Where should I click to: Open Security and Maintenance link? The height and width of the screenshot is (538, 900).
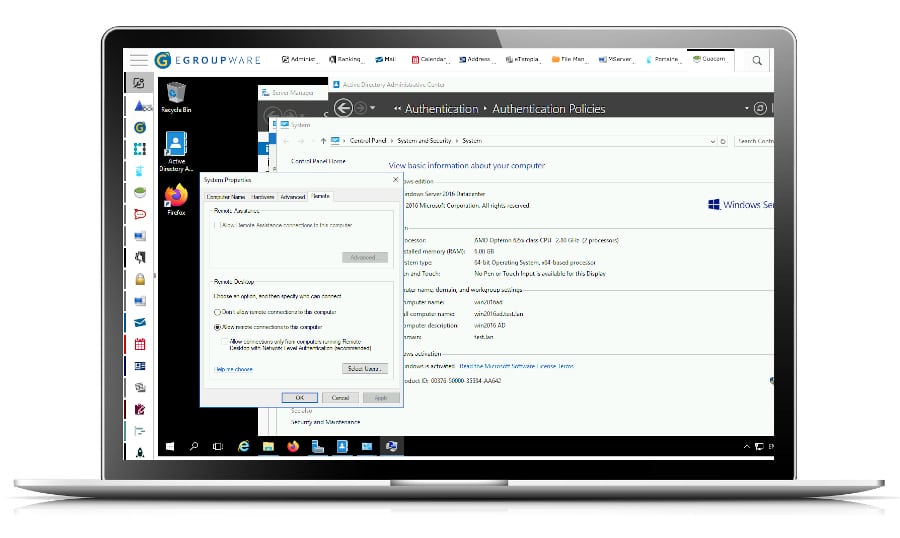[x=325, y=422]
